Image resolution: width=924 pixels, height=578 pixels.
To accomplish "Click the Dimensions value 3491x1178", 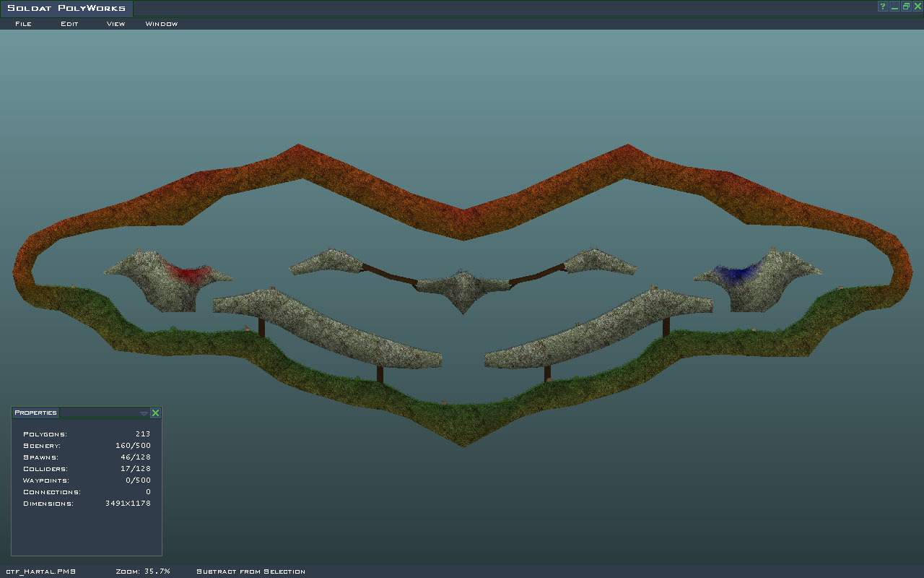I will click(x=128, y=504).
